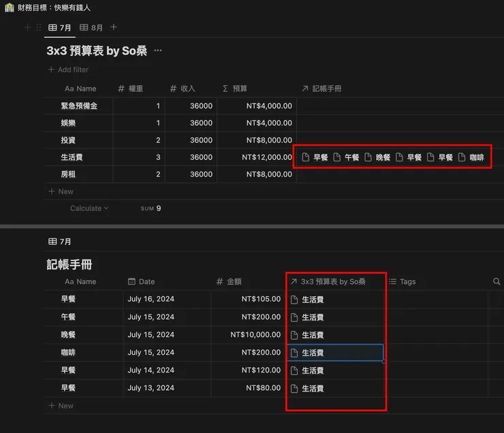Click the 生活費 relation in the 晚餐 row

(x=313, y=335)
